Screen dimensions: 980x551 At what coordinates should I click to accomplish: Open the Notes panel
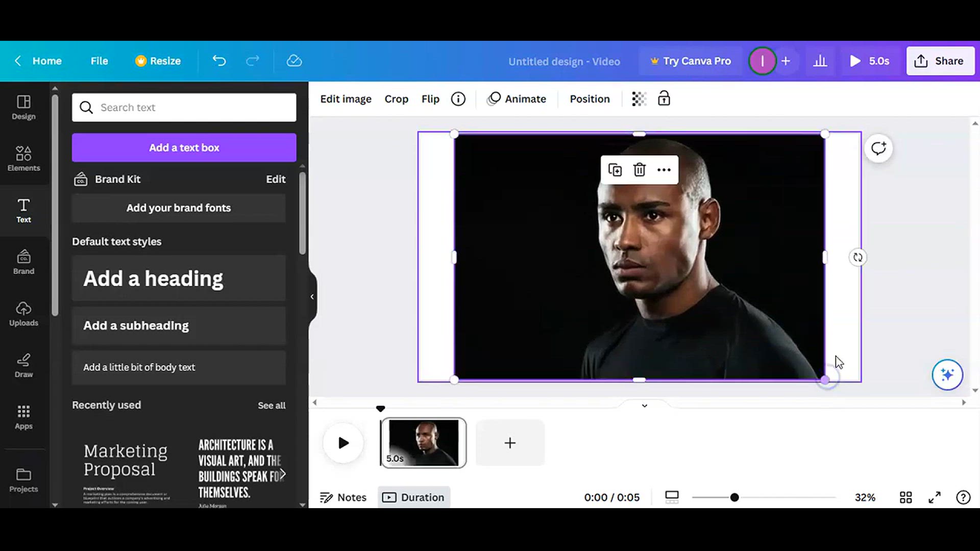(343, 497)
